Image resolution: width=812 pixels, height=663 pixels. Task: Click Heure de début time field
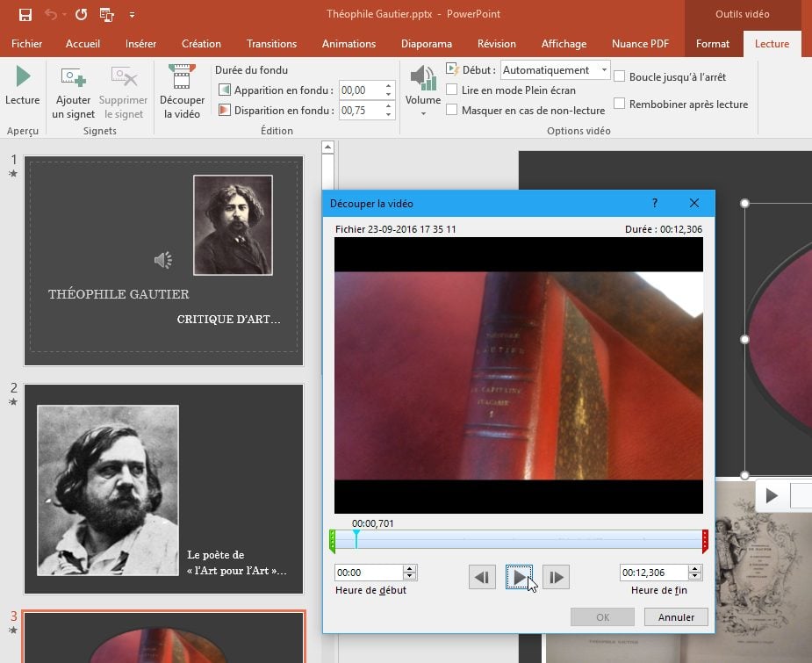(368, 573)
